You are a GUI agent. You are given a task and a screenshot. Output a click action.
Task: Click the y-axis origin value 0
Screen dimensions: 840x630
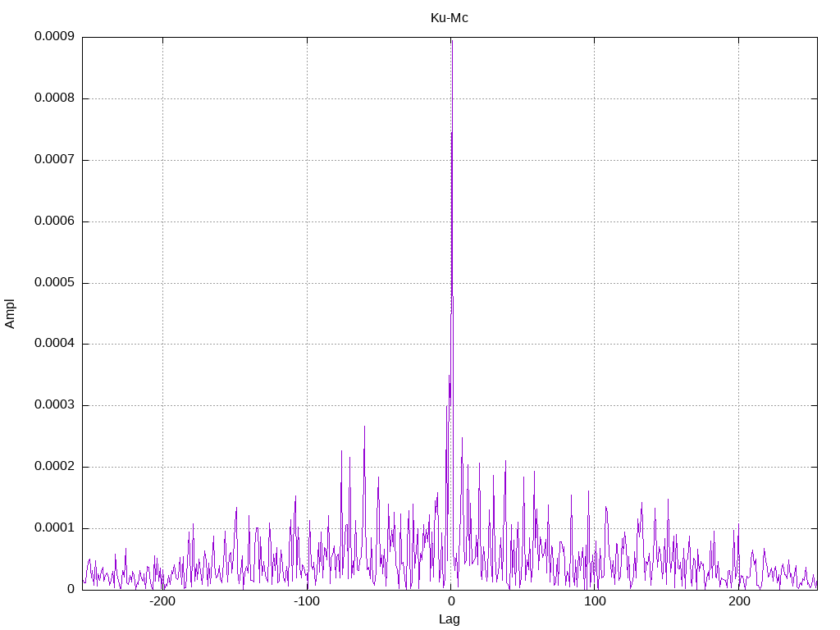point(71,589)
